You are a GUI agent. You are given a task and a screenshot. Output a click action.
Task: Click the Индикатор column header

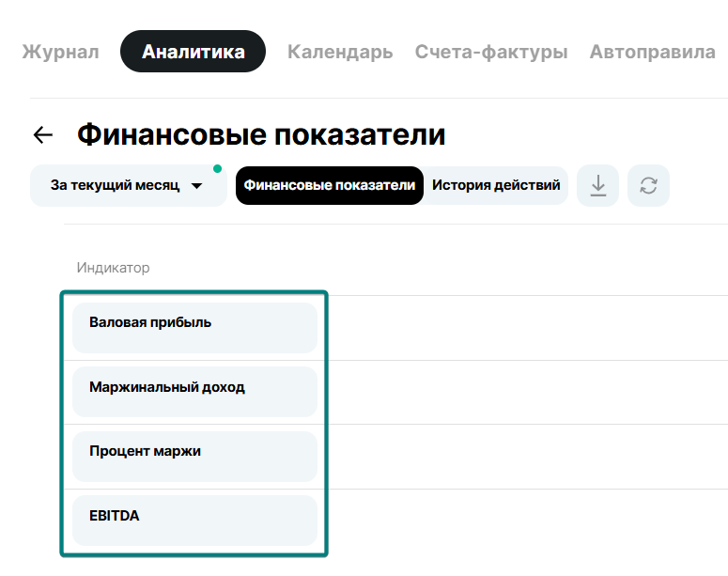pos(113,268)
